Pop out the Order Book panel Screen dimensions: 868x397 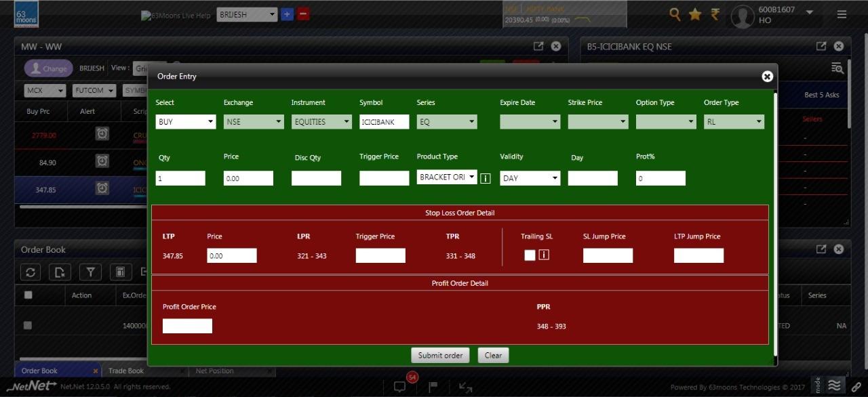click(x=821, y=249)
